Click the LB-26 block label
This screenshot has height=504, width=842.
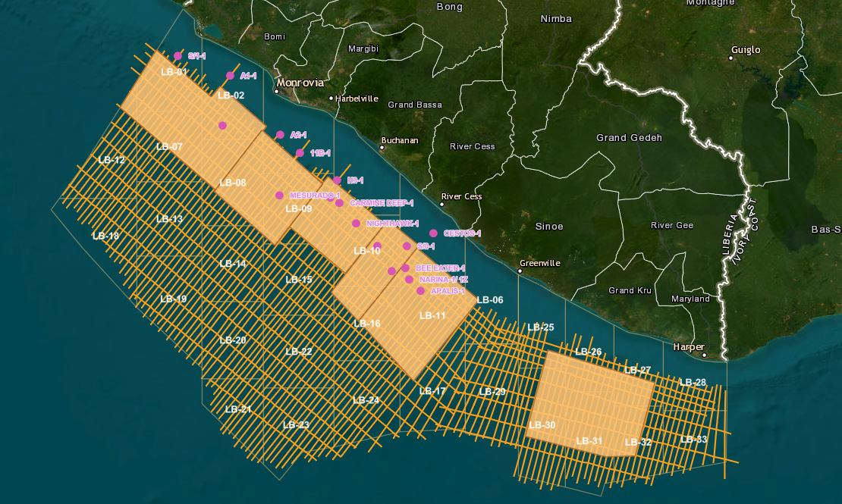[x=588, y=352]
